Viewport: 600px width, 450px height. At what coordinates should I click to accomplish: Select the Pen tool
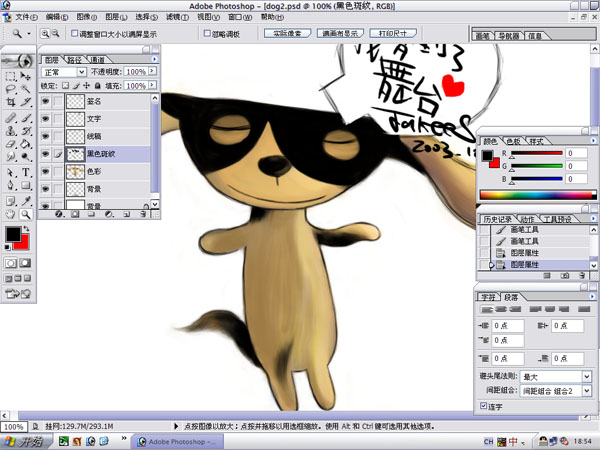[x=11, y=186]
